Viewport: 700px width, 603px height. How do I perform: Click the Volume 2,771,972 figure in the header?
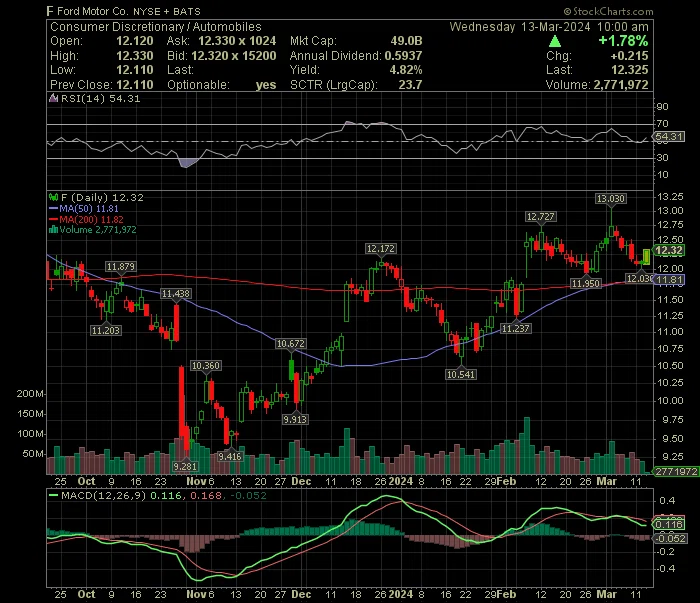click(621, 85)
